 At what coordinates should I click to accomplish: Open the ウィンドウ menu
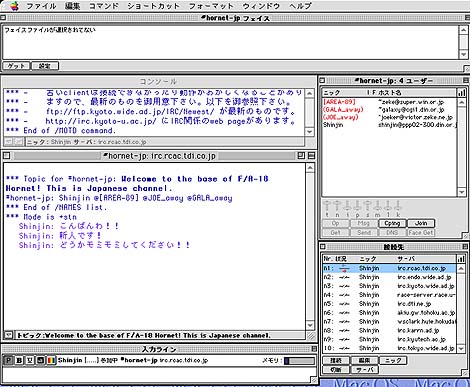(x=261, y=6)
